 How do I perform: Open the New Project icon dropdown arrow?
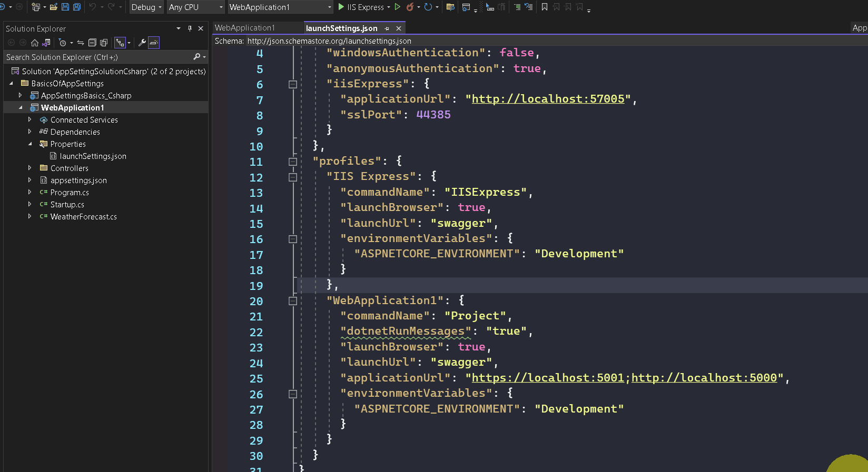click(x=44, y=7)
